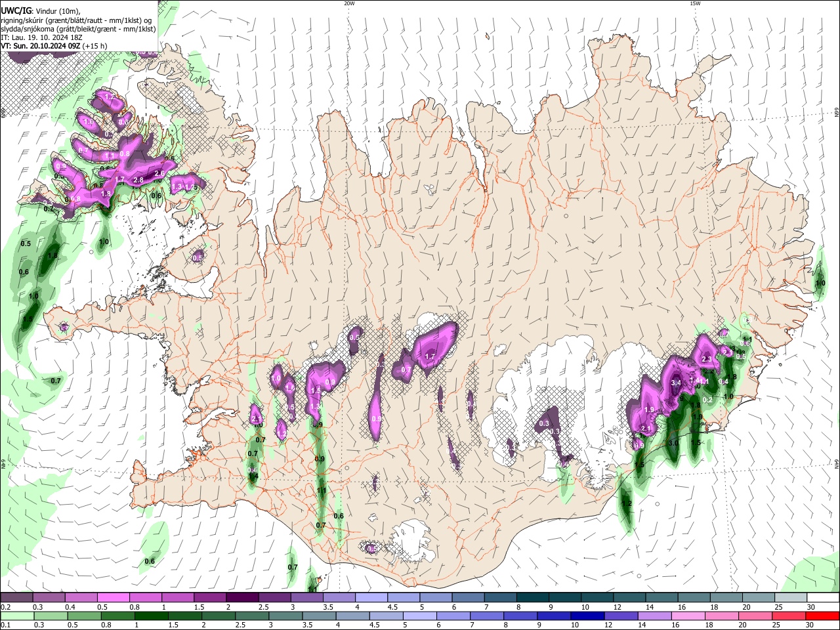This screenshot has width=840, height=630.
Task: Click the deep blue 9 swatch, bottom legend row
Action: 554,616
